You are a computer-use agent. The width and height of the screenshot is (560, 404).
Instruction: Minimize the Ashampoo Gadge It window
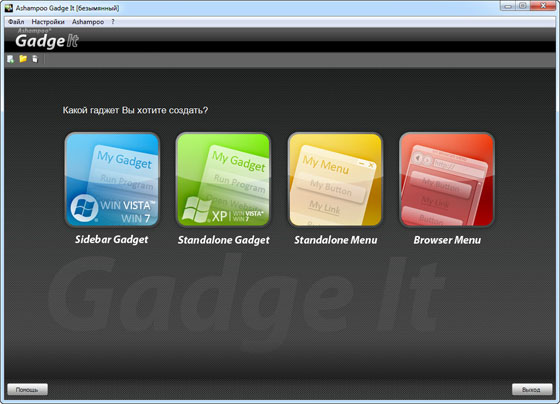(508, 6)
